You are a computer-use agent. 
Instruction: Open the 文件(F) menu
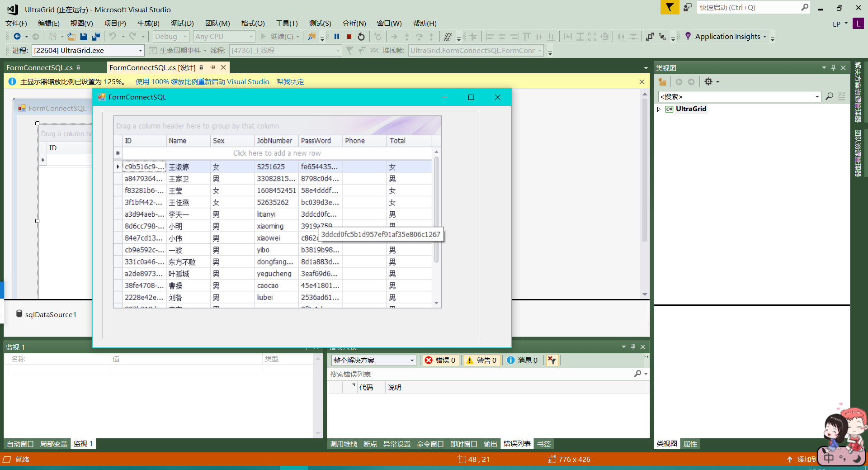[x=16, y=24]
